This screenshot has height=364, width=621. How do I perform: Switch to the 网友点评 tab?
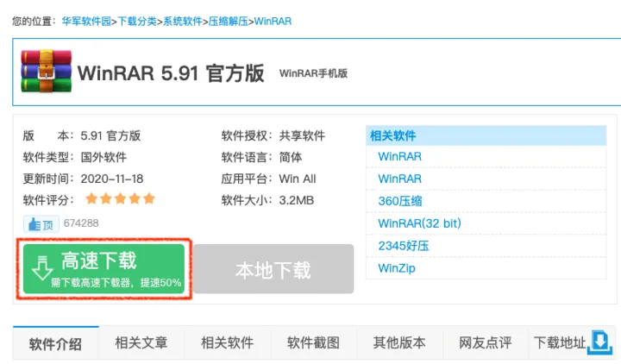[485, 343]
